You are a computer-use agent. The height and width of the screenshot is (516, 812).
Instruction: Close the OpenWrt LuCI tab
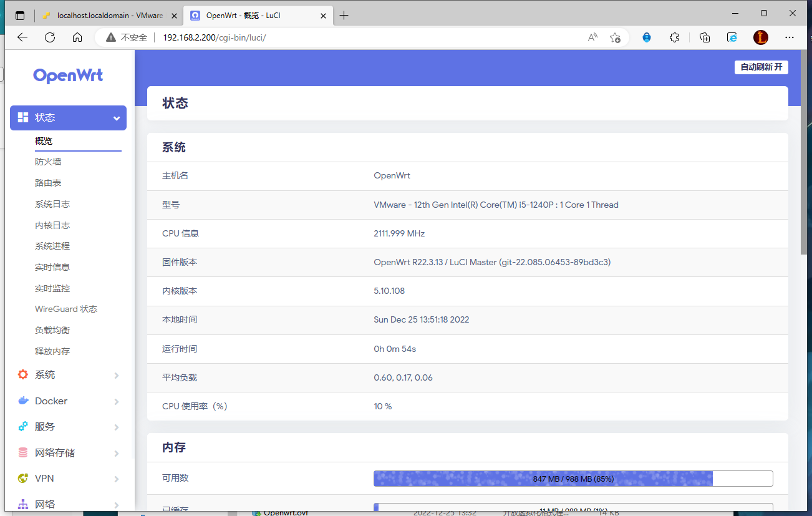322,16
